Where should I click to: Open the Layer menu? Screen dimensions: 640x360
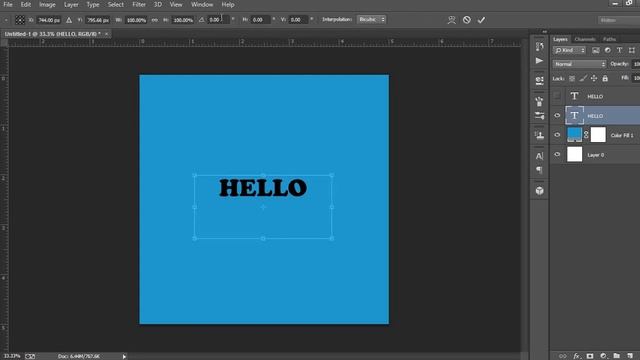click(71, 5)
